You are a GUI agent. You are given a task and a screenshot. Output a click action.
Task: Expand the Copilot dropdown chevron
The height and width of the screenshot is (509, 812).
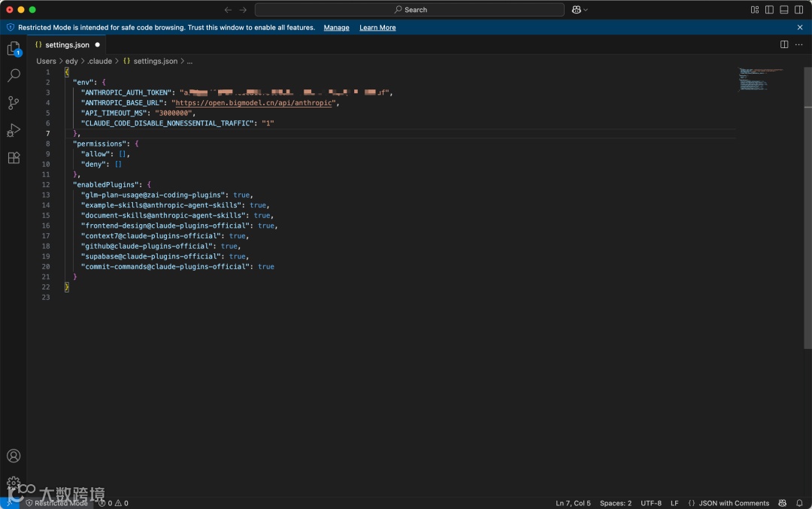coord(586,10)
